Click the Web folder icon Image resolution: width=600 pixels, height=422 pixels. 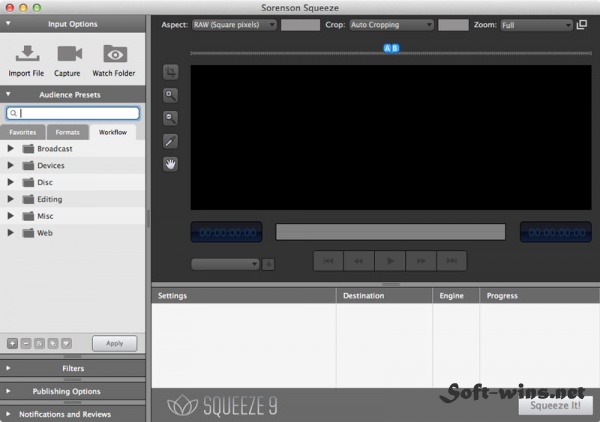point(28,233)
